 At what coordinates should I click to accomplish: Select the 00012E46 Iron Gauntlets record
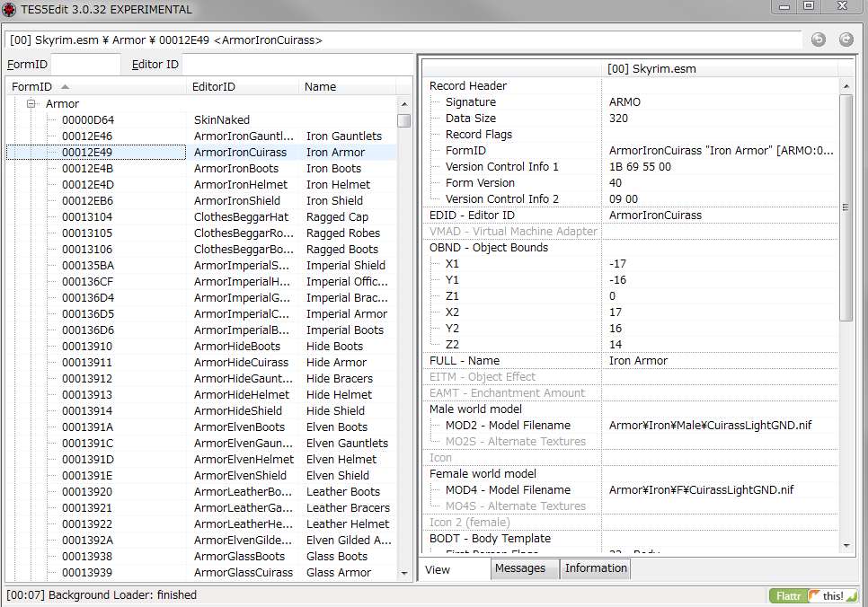click(201, 136)
